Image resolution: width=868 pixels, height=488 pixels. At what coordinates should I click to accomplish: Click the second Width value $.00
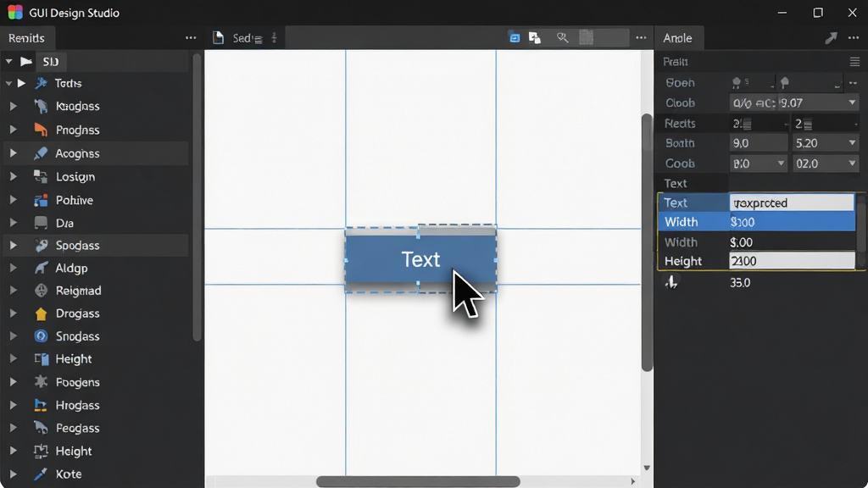tap(741, 242)
